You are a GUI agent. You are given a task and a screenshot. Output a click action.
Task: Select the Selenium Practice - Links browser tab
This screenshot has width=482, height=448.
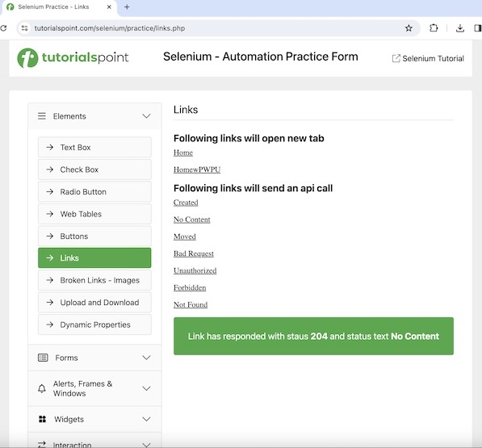coord(59,7)
